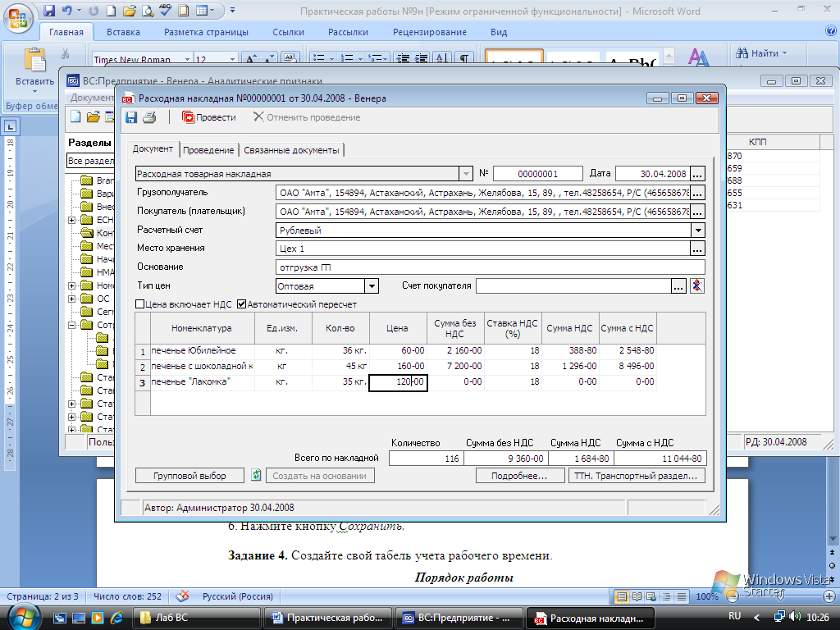The image size is (840, 630).
Task: Click the Цена cell 160-00 in row 2
Action: coord(398,366)
